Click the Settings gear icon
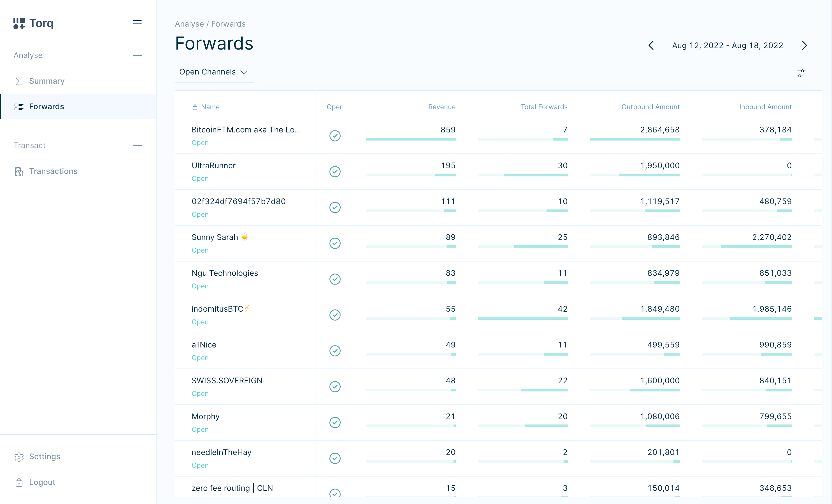 pyautogui.click(x=19, y=456)
